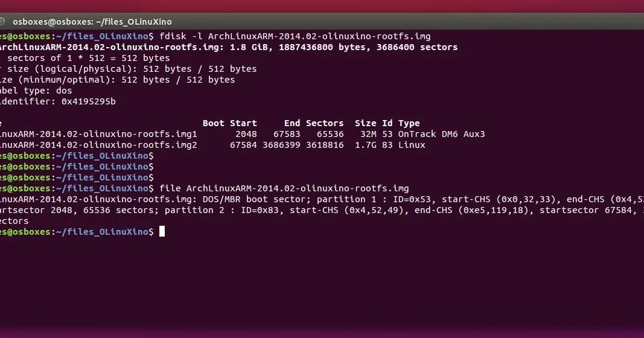Click the 'DOS/MBR boot sector;' text

[257, 199]
